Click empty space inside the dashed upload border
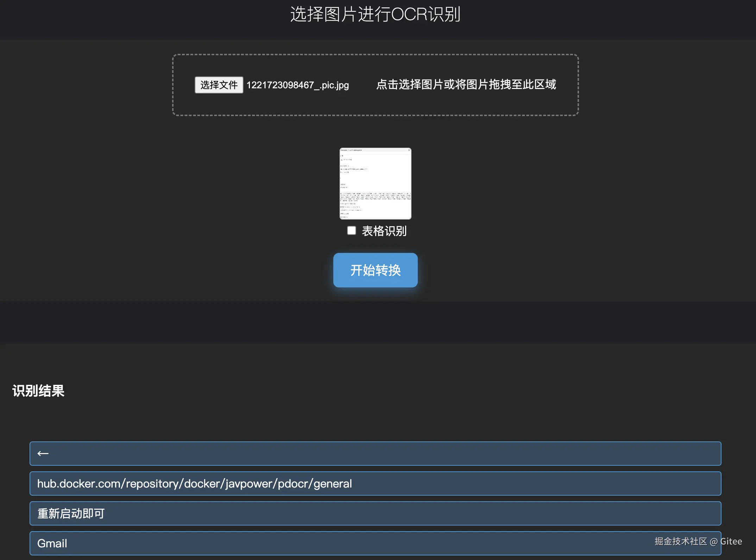Image resolution: width=756 pixels, height=560 pixels. coord(375,104)
